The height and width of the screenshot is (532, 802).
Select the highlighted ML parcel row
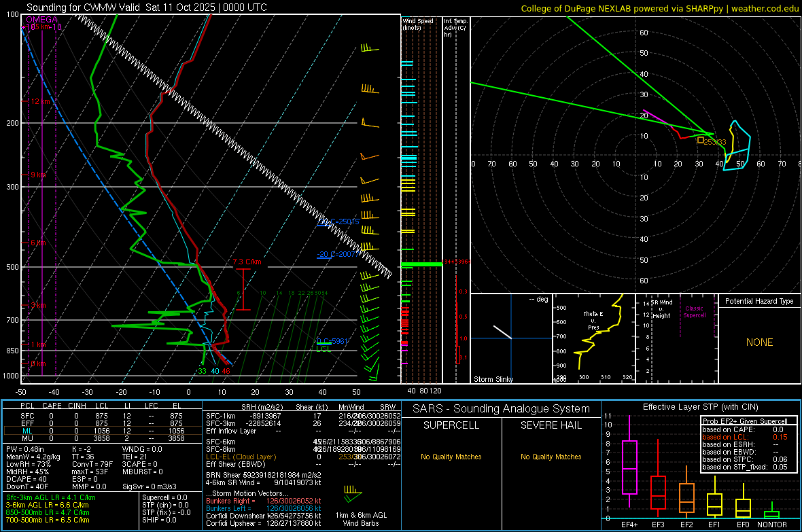click(103, 431)
